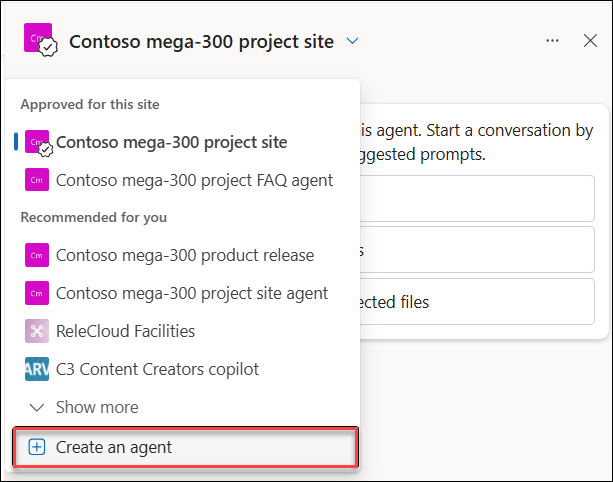This screenshot has width=613, height=482.
Task: Choose Contoso mega-300 product release agent
Action: (x=183, y=255)
